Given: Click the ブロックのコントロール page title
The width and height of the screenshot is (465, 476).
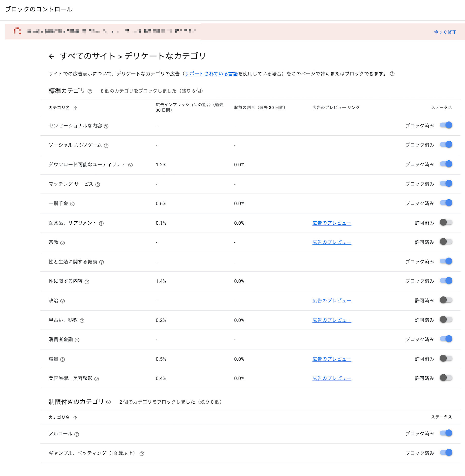Looking at the screenshot, I should pos(39,9).
